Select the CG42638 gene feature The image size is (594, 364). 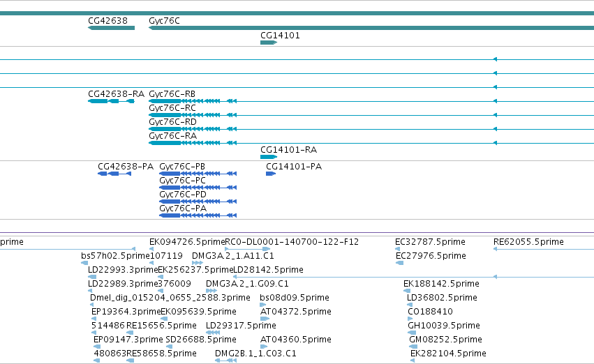click(112, 28)
